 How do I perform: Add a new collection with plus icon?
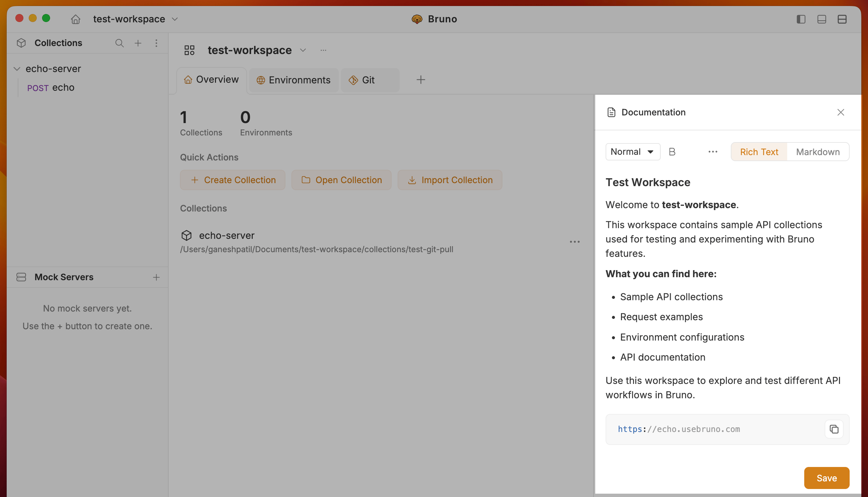click(138, 43)
